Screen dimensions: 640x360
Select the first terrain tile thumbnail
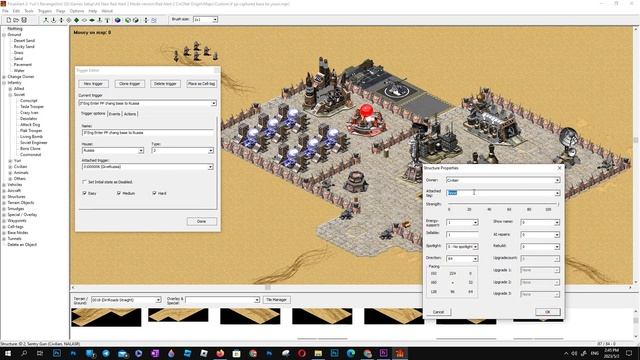(x=106, y=317)
